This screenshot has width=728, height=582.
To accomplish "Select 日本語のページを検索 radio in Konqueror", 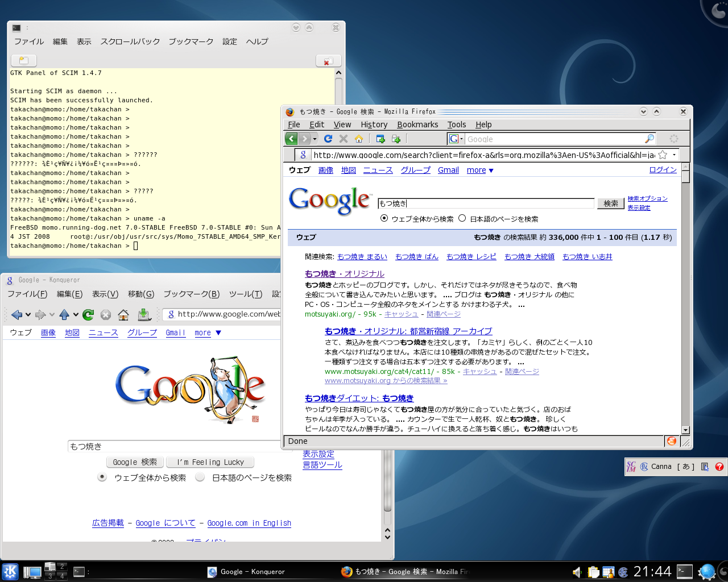I will (200, 477).
